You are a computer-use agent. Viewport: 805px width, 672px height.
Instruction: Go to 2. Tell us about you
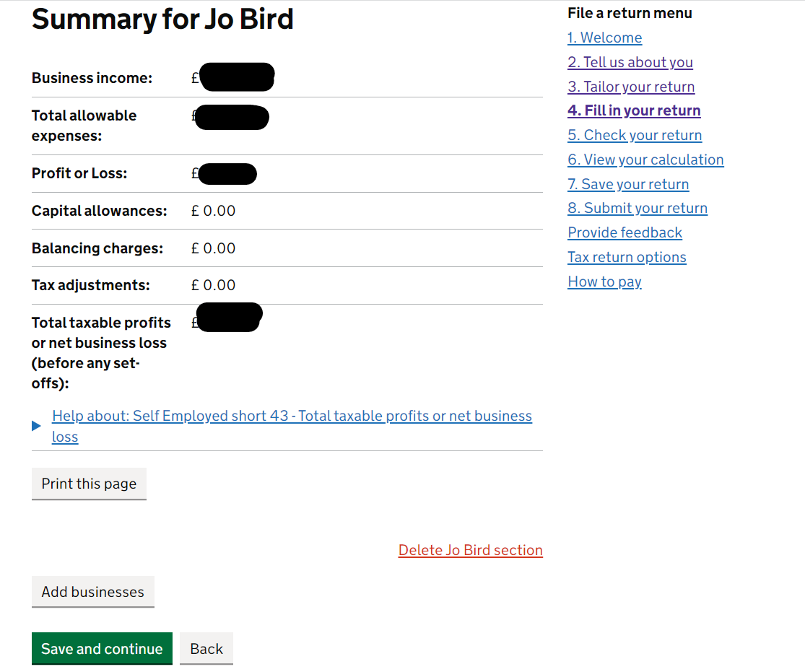pos(630,62)
